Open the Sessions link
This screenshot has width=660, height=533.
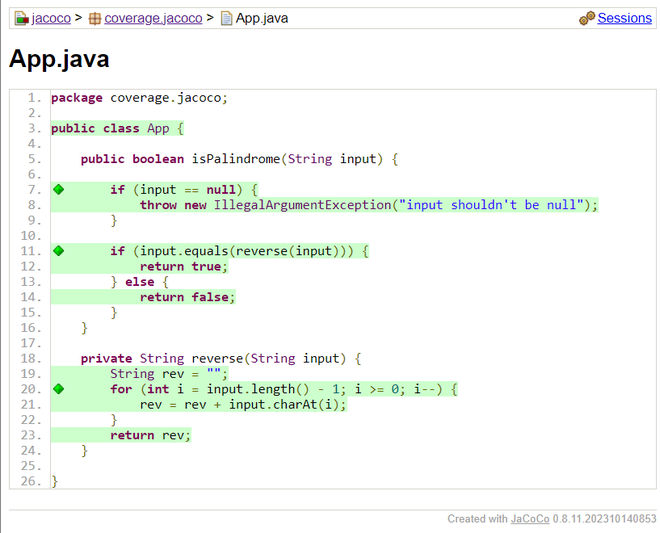pyautogui.click(x=625, y=18)
